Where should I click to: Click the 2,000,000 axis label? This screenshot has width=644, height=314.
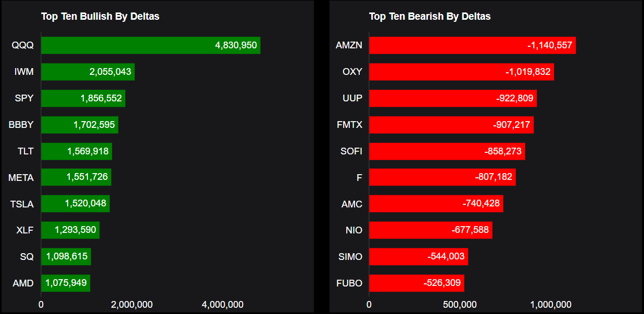click(132, 305)
